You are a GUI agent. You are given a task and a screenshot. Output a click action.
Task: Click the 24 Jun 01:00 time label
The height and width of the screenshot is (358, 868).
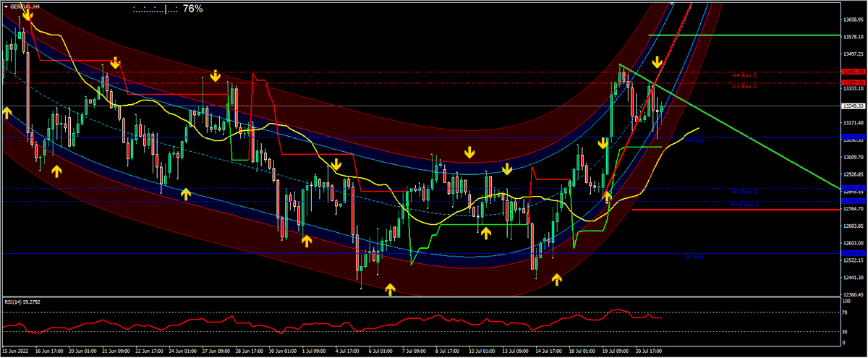coord(184,351)
